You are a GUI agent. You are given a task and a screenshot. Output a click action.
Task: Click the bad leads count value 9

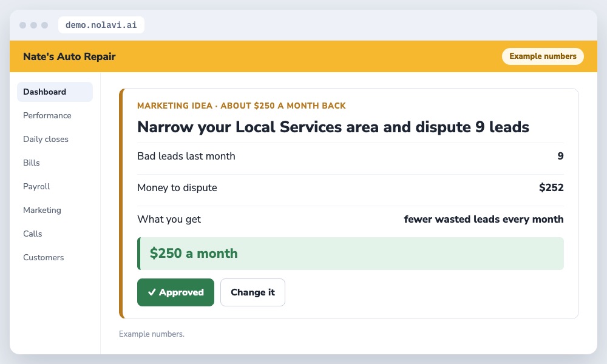[x=560, y=156]
